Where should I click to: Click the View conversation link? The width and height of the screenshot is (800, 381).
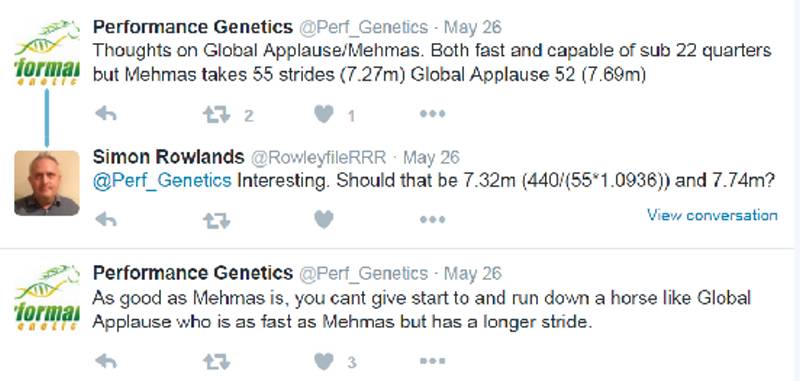pyautogui.click(x=712, y=215)
